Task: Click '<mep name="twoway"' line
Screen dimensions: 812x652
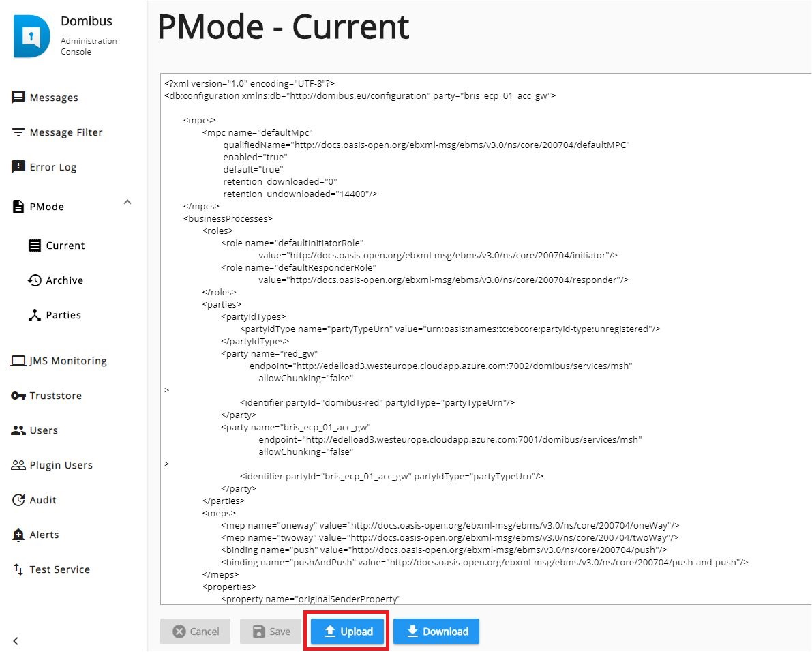Action: pyautogui.click(x=449, y=538)
